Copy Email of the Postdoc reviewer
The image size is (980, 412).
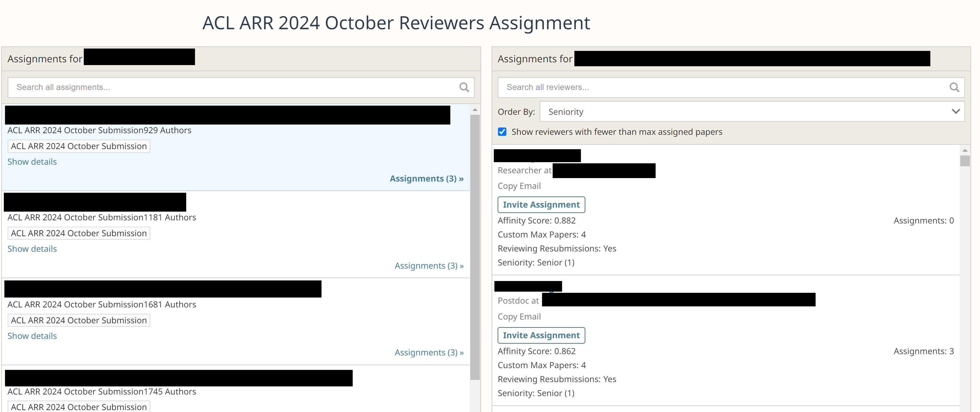click(519, 317)
